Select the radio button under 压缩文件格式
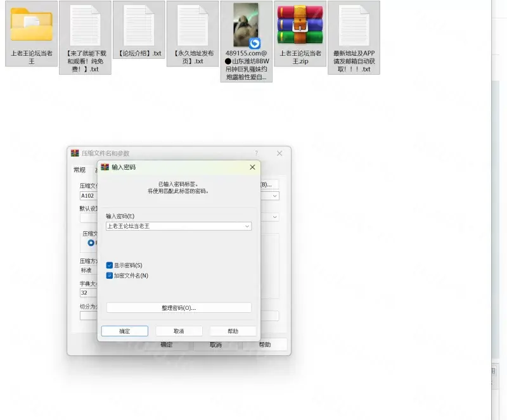 pyautogui.click(x=91, y=243)
